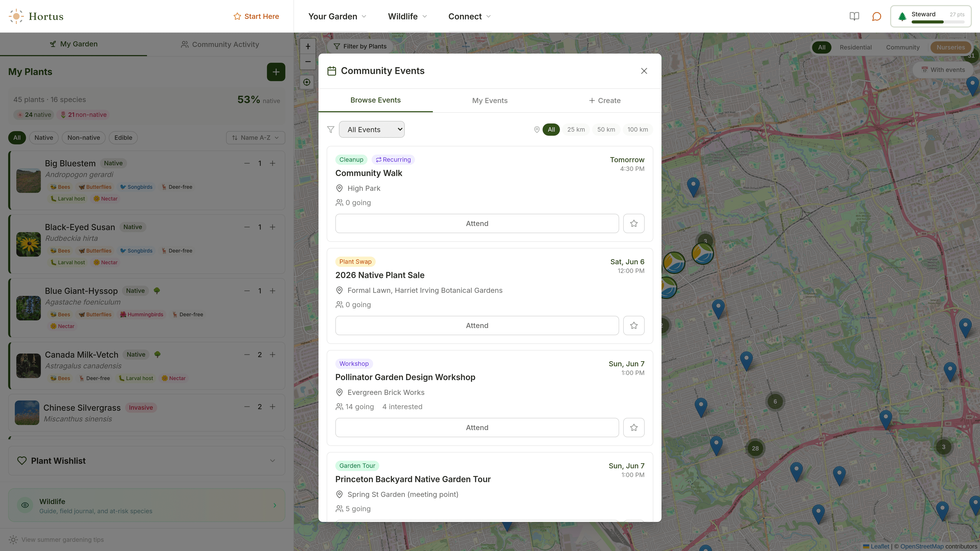Switch to the My Garden tab
Image resolution: width=980 pixels, height=551 pixels.
point(73,44)
